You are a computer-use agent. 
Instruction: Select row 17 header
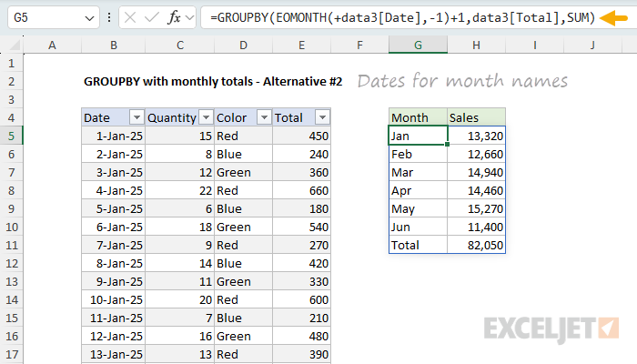(11, 354)
